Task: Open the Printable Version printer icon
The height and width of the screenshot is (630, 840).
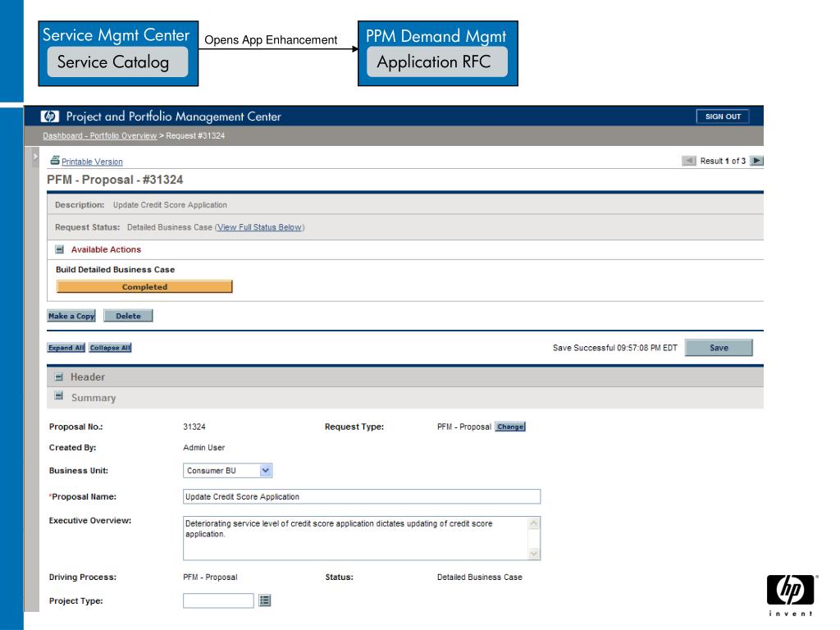Action: 55,160
